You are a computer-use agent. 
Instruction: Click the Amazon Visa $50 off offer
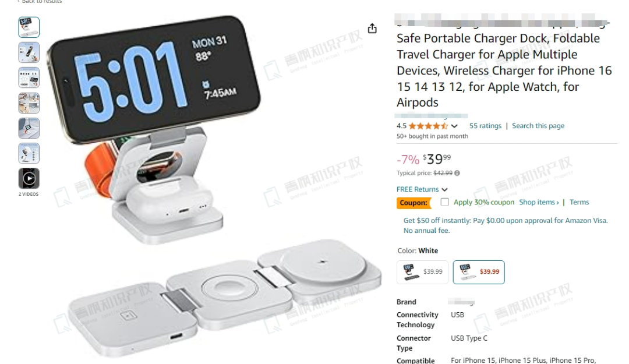[x=506, y=225]
